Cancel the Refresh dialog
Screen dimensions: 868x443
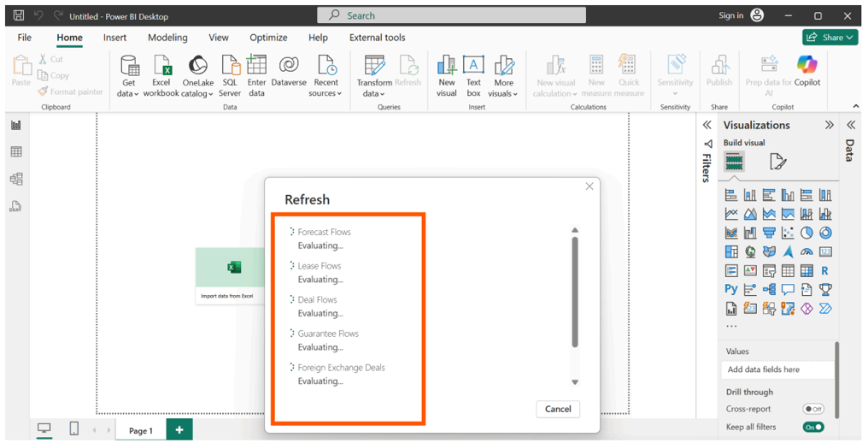(x=557, y=409)
